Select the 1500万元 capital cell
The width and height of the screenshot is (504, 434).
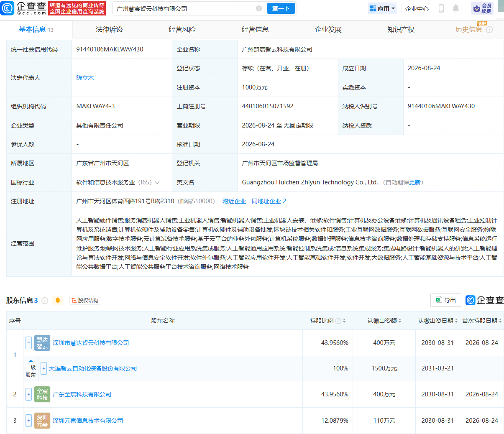[x=384, y=368]
